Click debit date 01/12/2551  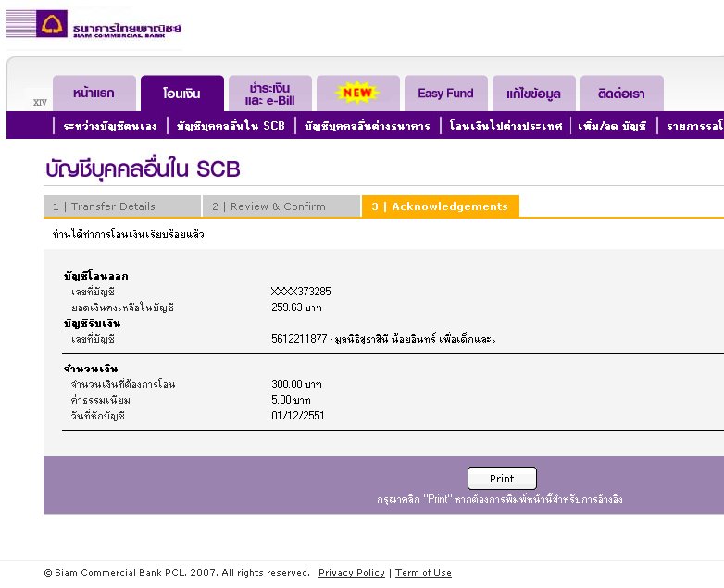click(298, 415)
